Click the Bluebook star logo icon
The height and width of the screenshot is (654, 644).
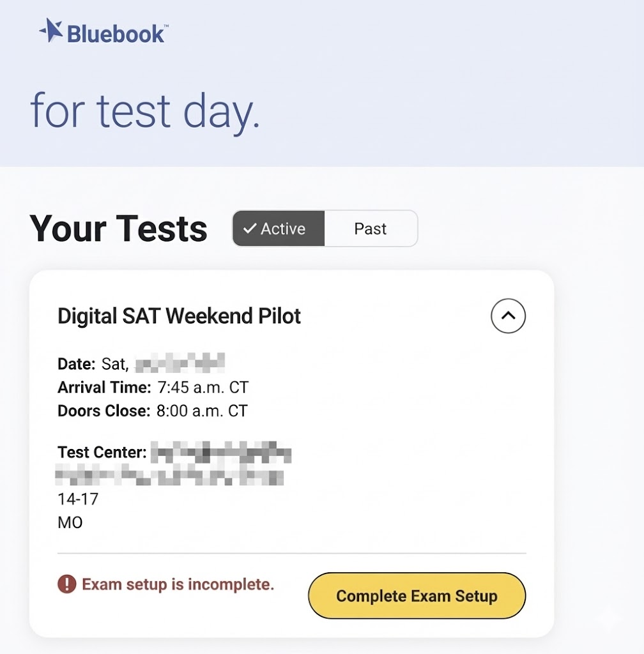[x=51, y=31]
